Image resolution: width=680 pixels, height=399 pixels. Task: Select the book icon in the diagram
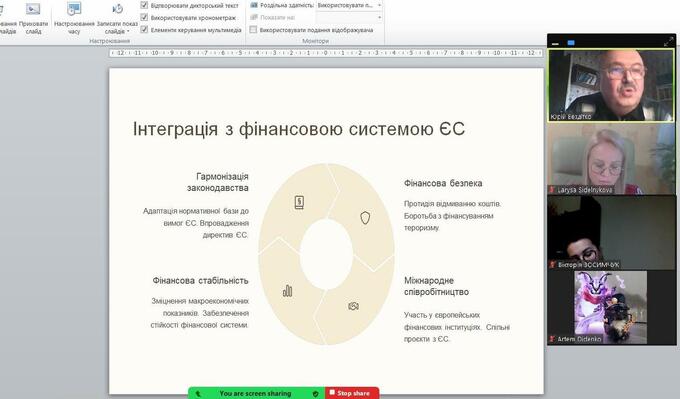coord(299,203)
